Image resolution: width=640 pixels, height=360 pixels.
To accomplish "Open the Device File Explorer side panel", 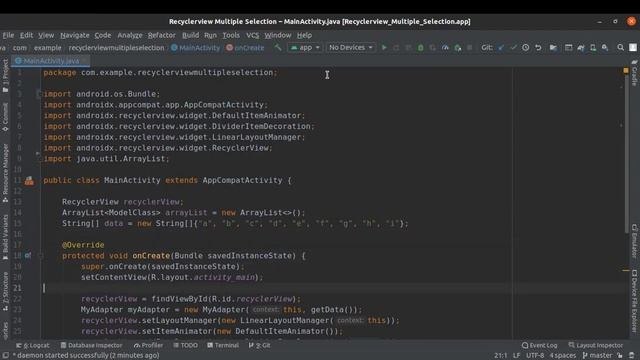I will pos(635,301).
